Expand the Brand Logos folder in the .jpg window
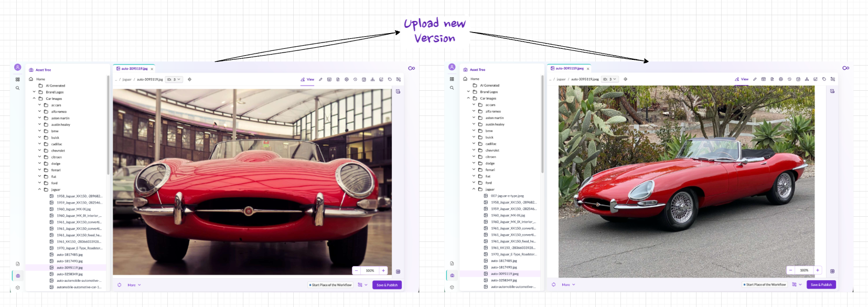Viewport: 868px width, 307px height. 35,92
